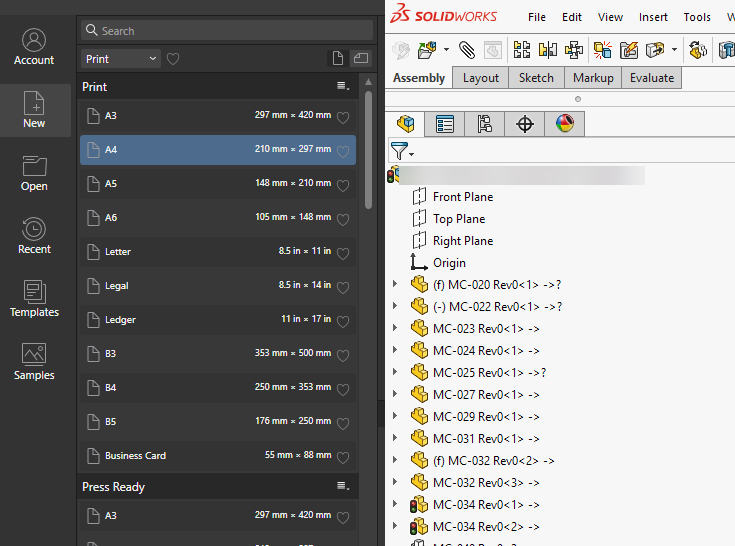Select the Ledger 11 in × 17 in preset
The height and width of the screenshot is (546, 735).
[218, 320]
